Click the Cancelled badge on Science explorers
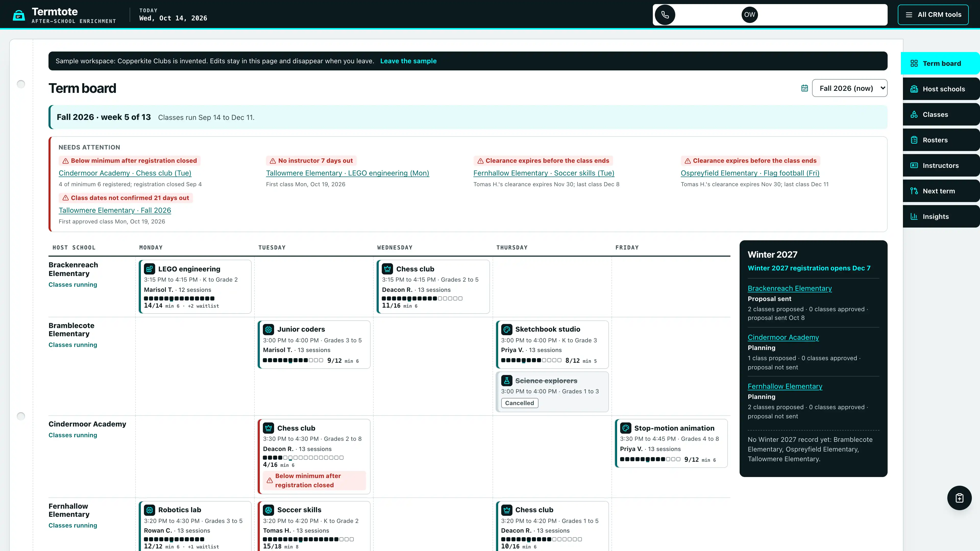Screen dimensions: 980x551 coord(519,403)
